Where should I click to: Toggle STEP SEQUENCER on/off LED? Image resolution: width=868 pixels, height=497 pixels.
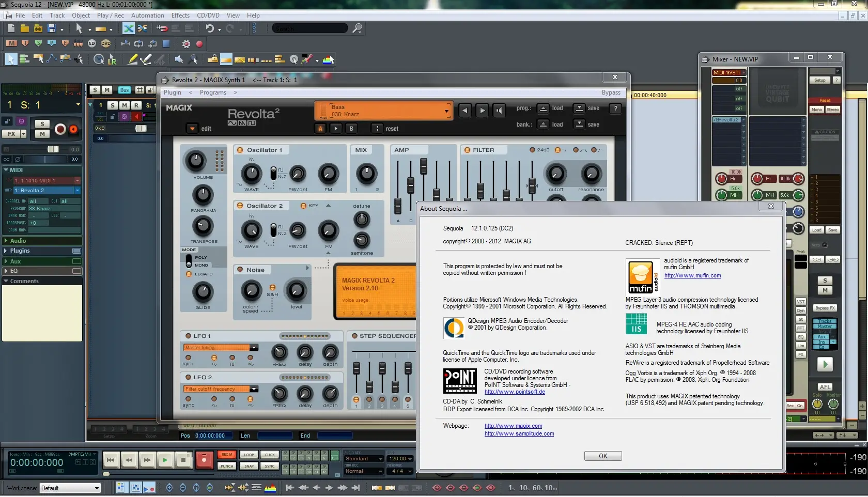(355, 336)
